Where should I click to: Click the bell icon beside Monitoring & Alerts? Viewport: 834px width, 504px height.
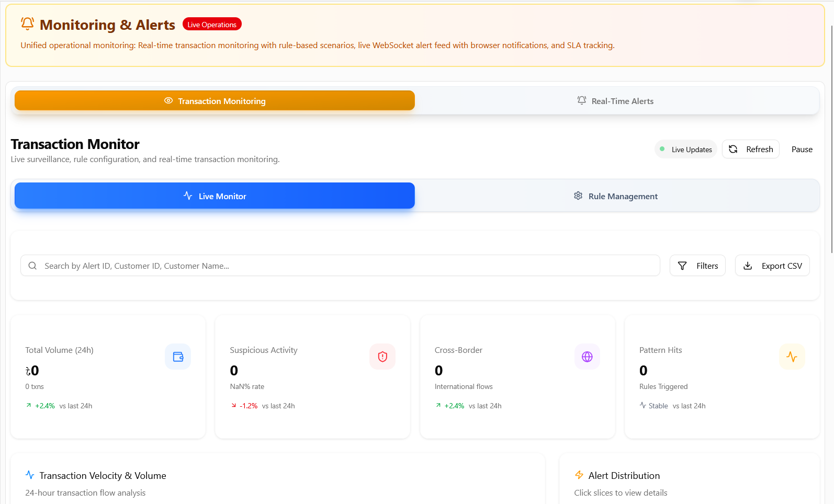[27, 24]
